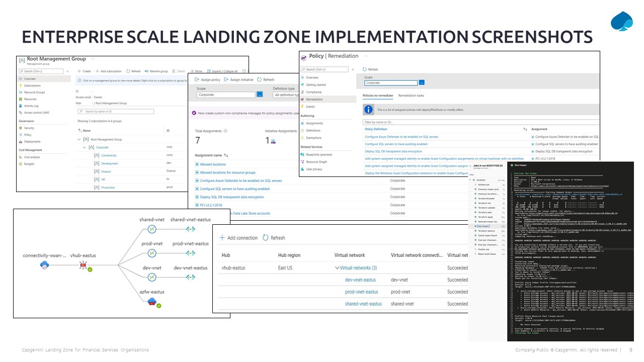The width and height of the screenshot is (644, 362).
Task: Open the Production management group link
Action: 108,188
